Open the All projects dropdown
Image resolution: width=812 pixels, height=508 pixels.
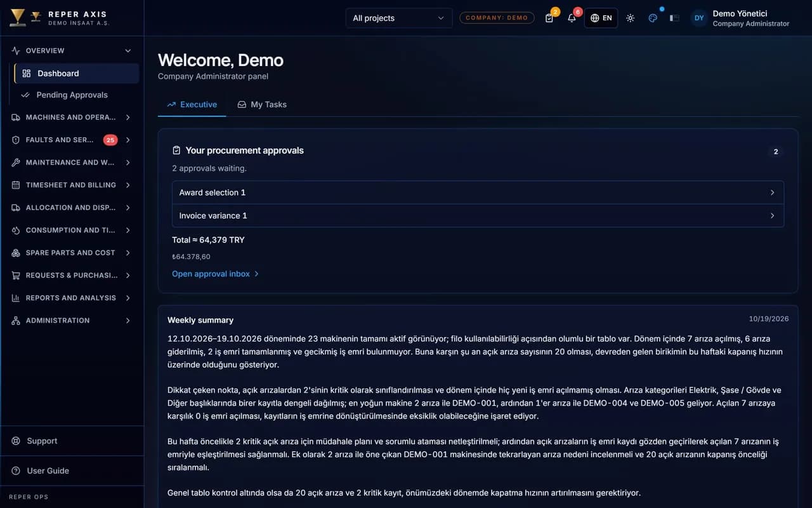(398, 18)
